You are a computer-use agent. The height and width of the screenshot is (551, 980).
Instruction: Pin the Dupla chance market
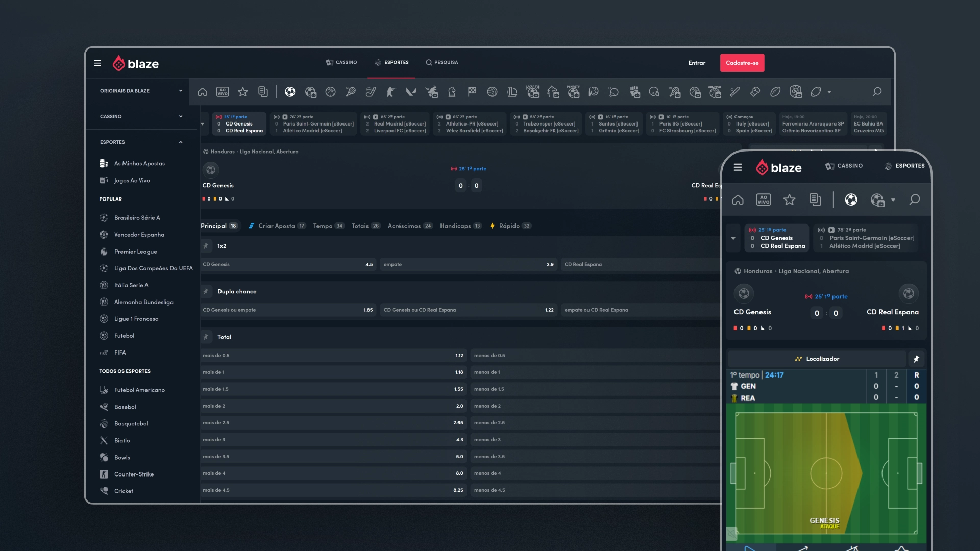206,291
